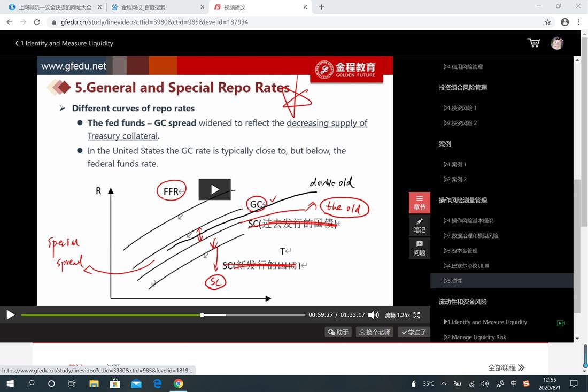
Task: Open the 章节 chapters panel
Action: pos(419,203)
